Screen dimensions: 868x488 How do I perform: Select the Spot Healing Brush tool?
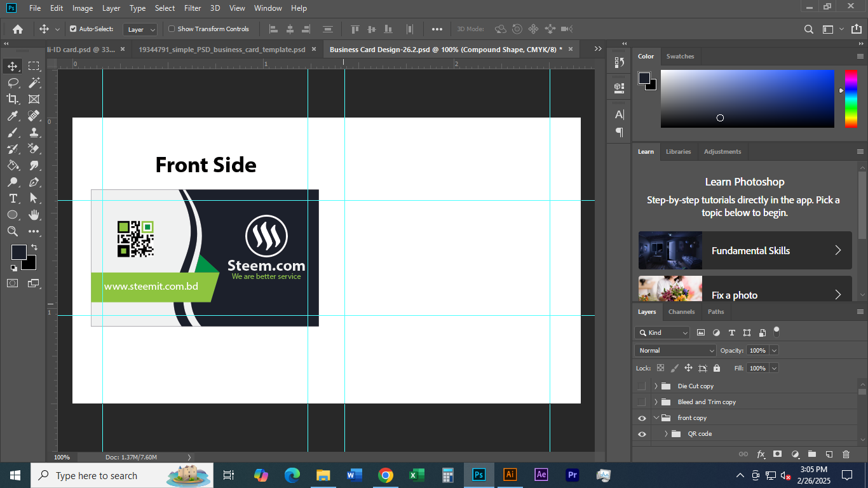click(x=34, y=116)
